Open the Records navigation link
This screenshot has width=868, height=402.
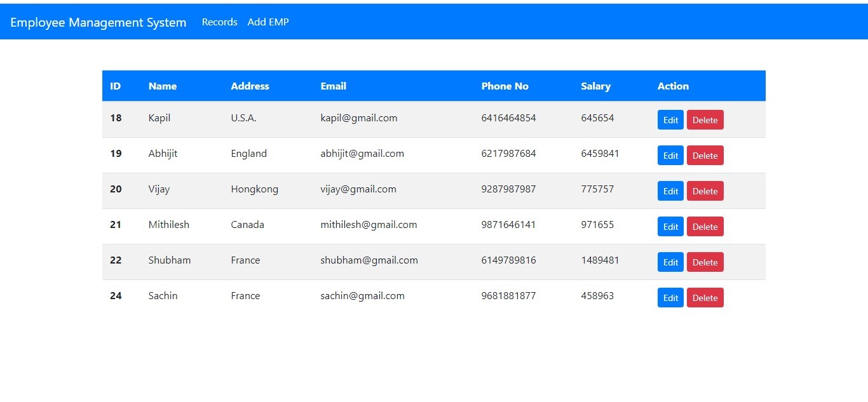tap(219, 22)
